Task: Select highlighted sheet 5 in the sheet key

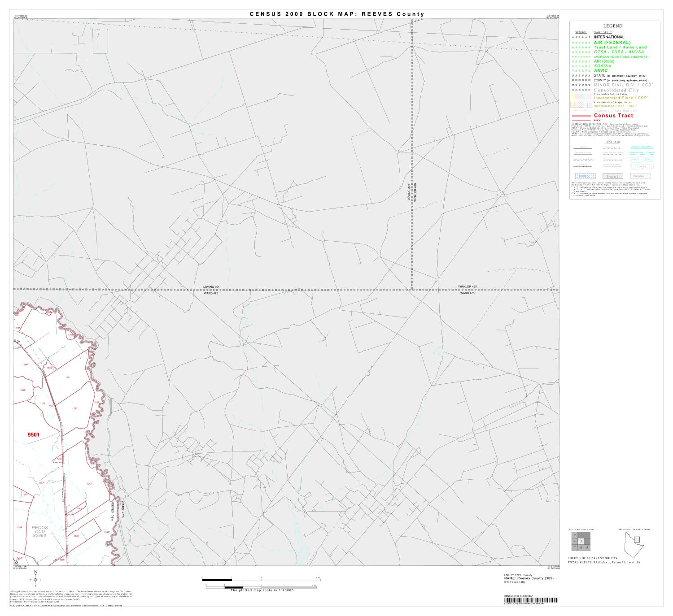Action: 581,541
